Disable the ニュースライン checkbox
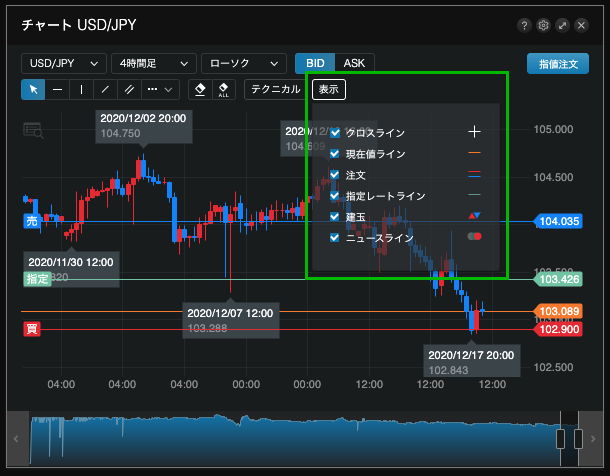Viewport: 610px width, 476px height. pyautogui.click(x=335, y=238)
